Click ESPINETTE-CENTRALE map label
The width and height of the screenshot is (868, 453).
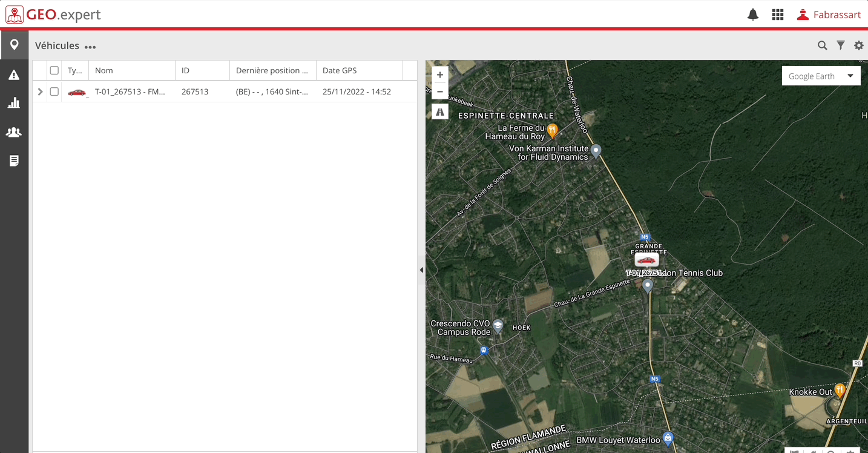click(x=506, y=116)
